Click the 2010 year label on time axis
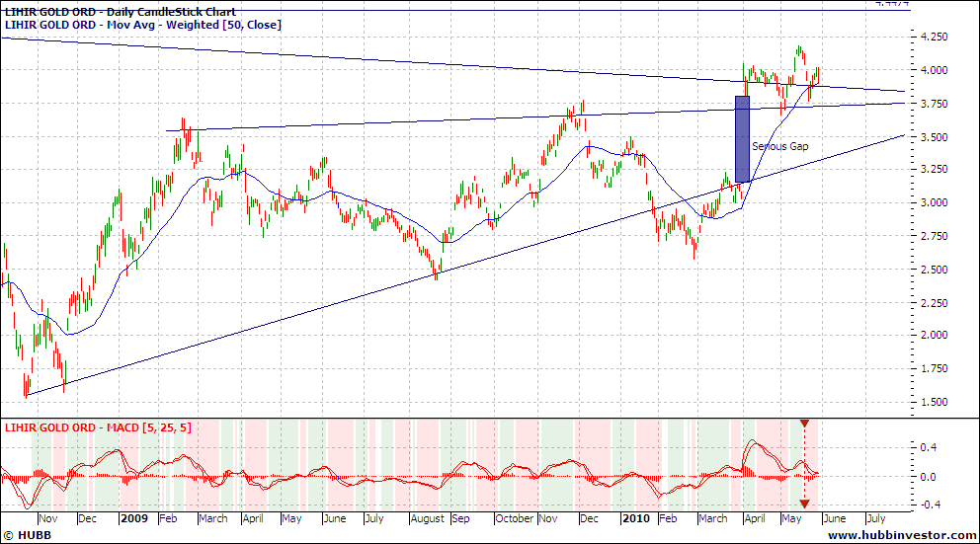Viewport: 980px width, 544px height. [x=636, y=518]
